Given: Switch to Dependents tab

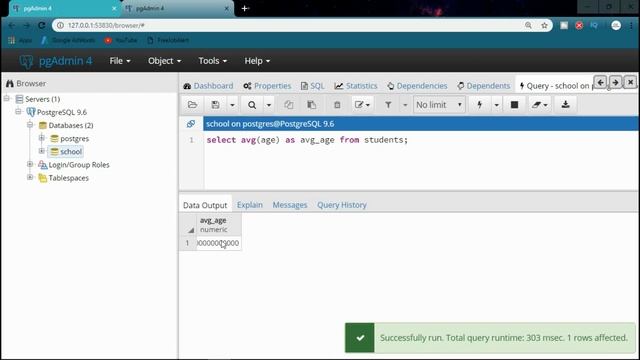Looking at the screenshot, I should (x=484, y=86).
